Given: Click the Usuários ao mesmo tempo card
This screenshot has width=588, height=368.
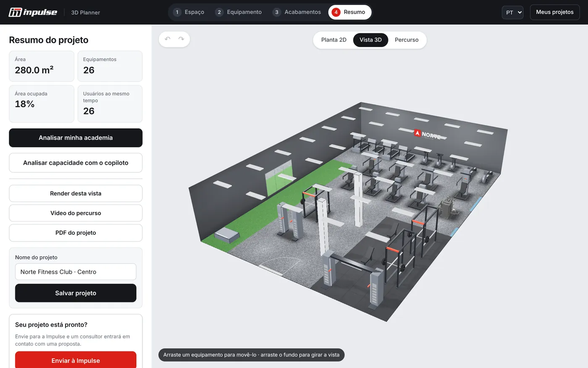Looking at the screenshot, I should 110,104.
